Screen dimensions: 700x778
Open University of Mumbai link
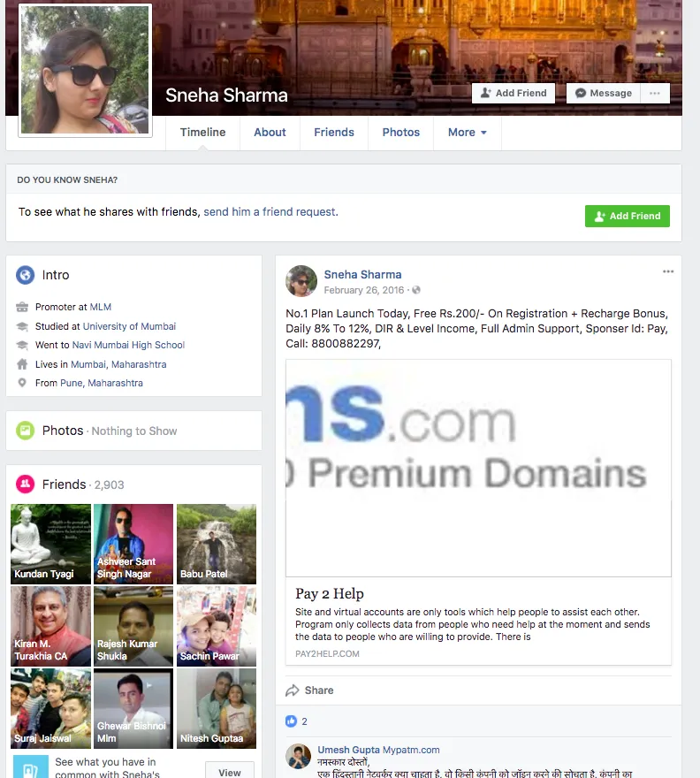(129, 326)
